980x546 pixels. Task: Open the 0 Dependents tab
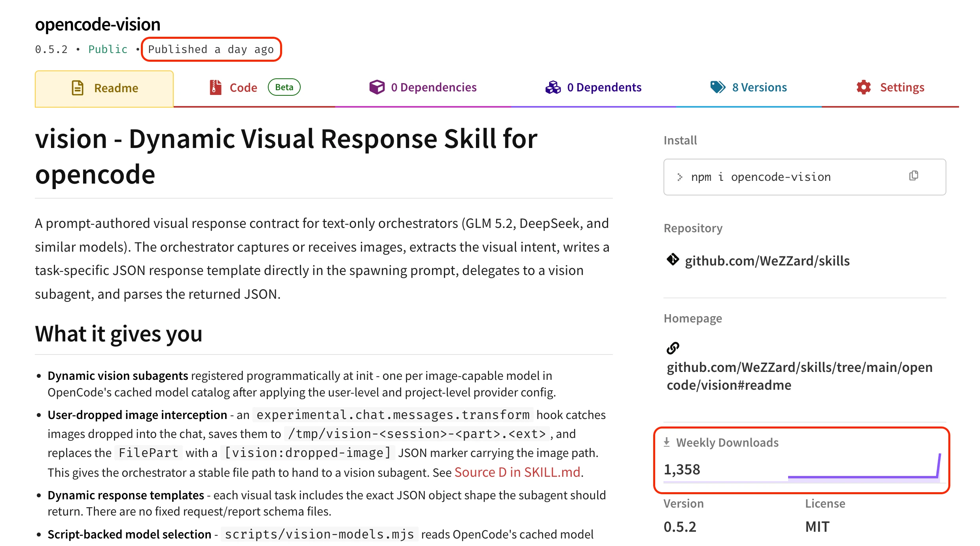[593, 87]
